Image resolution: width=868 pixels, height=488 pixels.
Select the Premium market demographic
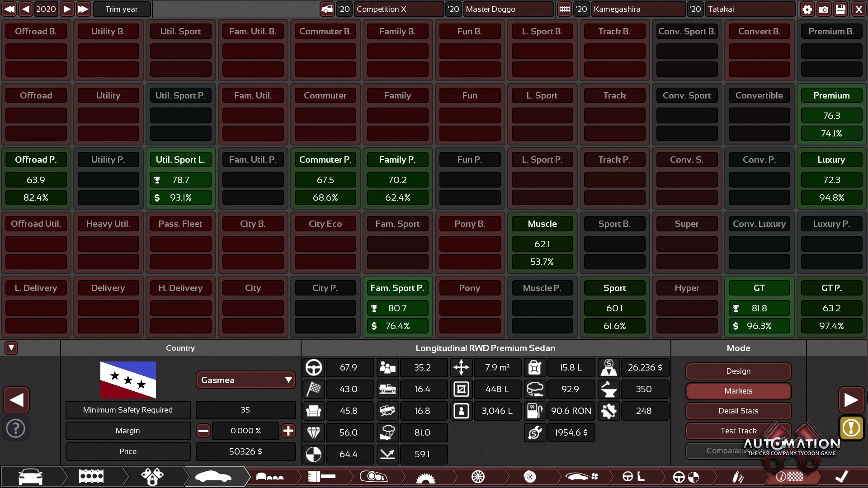(x=831, y=95)
